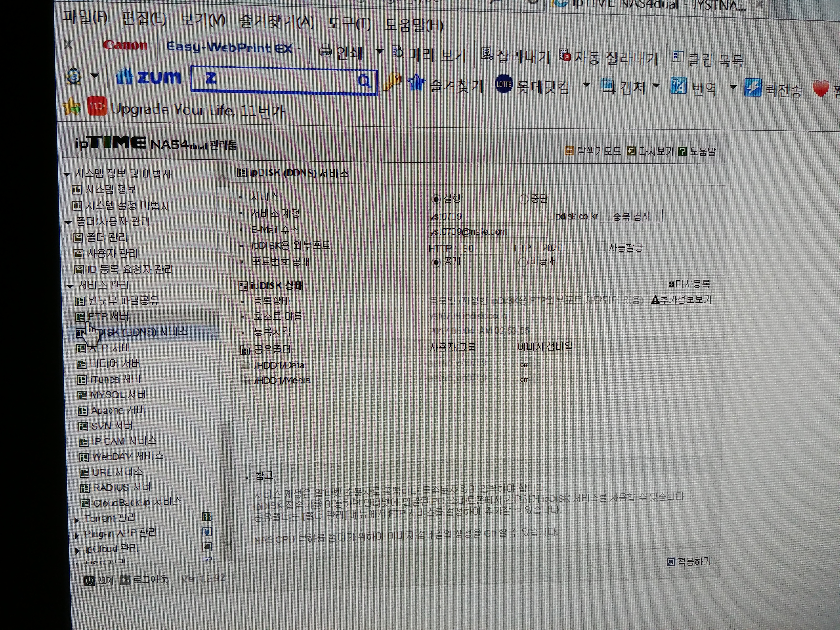Viewport: 840px width, 630px height.
Task: Open the 도구(T) menu
Action: click(349, 23)
